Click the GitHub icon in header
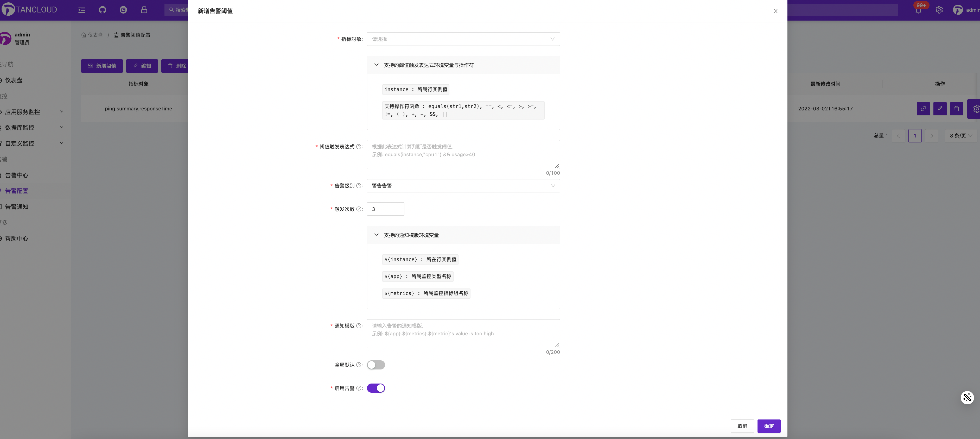This screenshot has height=439, width=980. tap(102, 10)
